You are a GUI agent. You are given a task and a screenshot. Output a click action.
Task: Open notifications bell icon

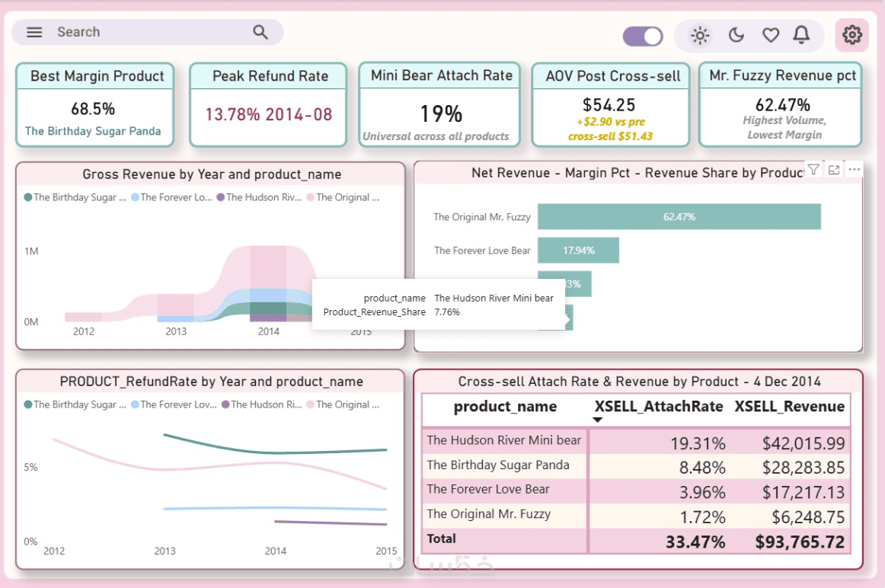[x=801, y=35]
